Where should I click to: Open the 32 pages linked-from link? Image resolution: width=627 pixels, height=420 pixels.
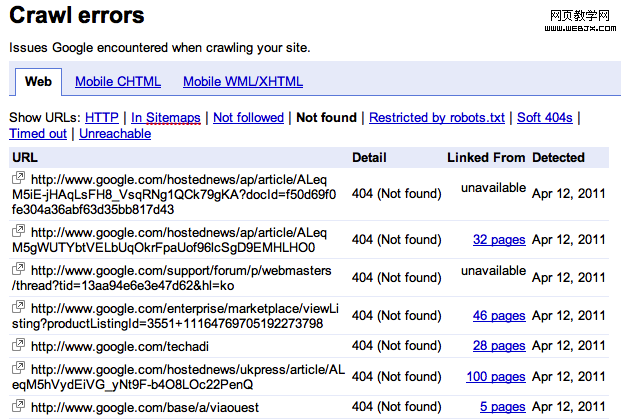click(x=499, y=240)
